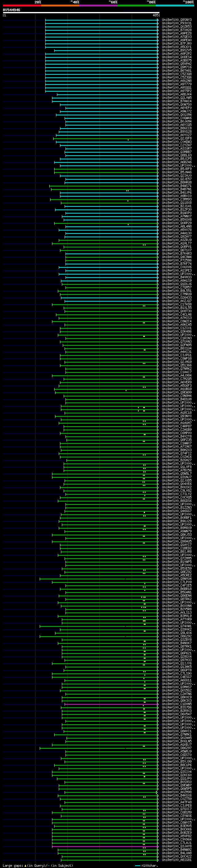Open hit UniRef100_Q04VE6

(x=177, y=484)
